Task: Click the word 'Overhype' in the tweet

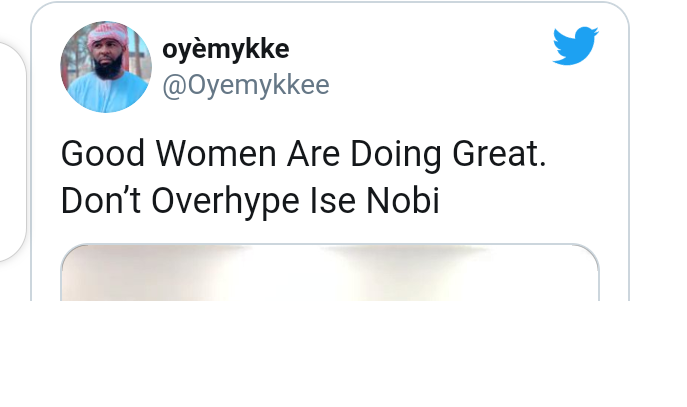Action: point(226,202)
